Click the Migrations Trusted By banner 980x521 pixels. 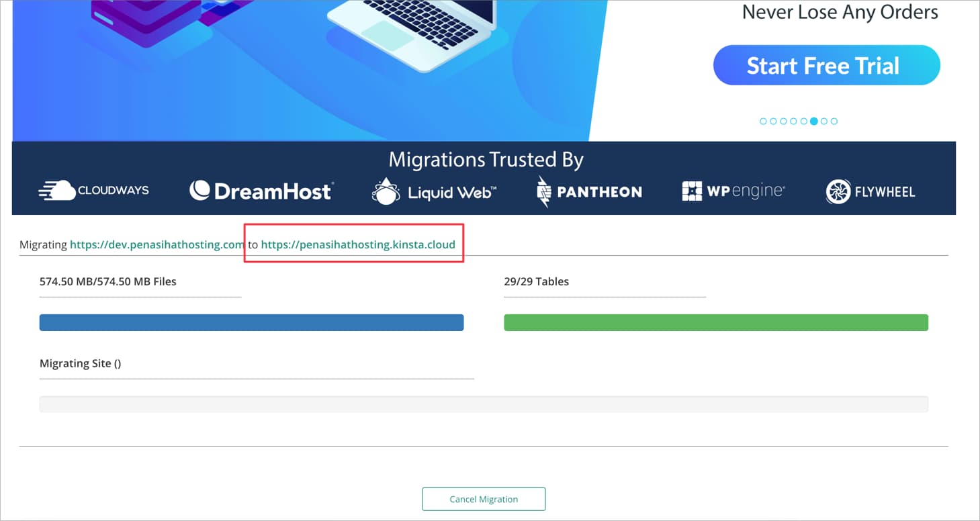tap(486, 159)
